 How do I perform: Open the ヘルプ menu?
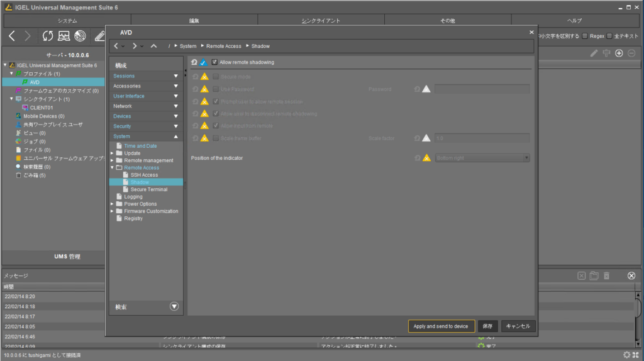(575, 21)
